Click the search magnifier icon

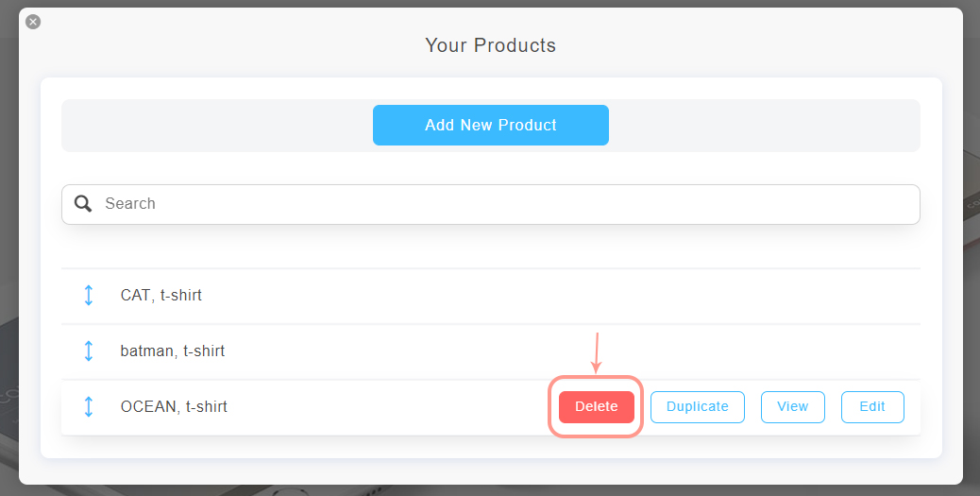click(x=83, y=203)
